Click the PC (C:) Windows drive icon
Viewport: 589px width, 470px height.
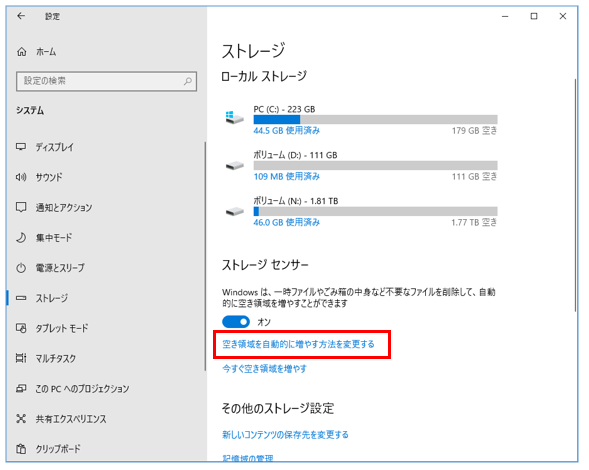pos(234,118)
